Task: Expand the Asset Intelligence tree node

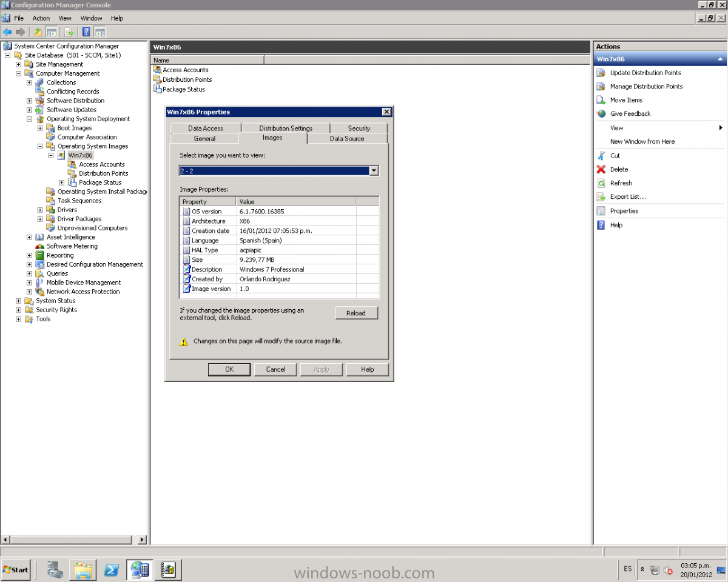Action: [29, 237]
